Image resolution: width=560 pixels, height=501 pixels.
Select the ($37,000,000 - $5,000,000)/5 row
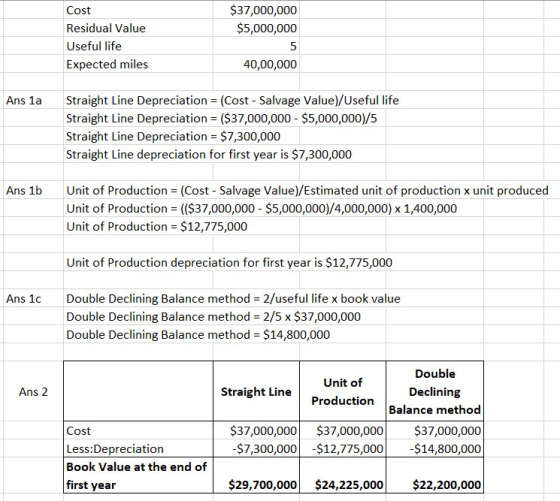point(221,118)
